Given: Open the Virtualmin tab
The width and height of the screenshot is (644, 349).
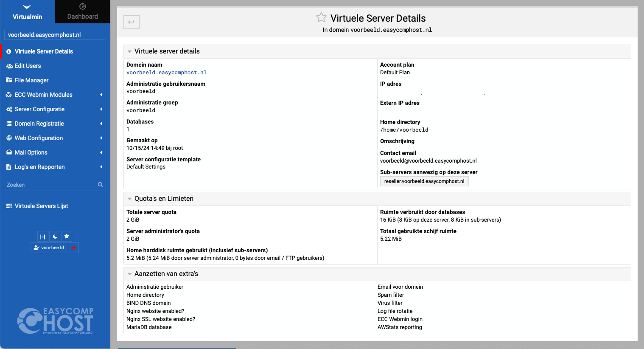Looking at the screenshot, I should [x=28, y=11].
